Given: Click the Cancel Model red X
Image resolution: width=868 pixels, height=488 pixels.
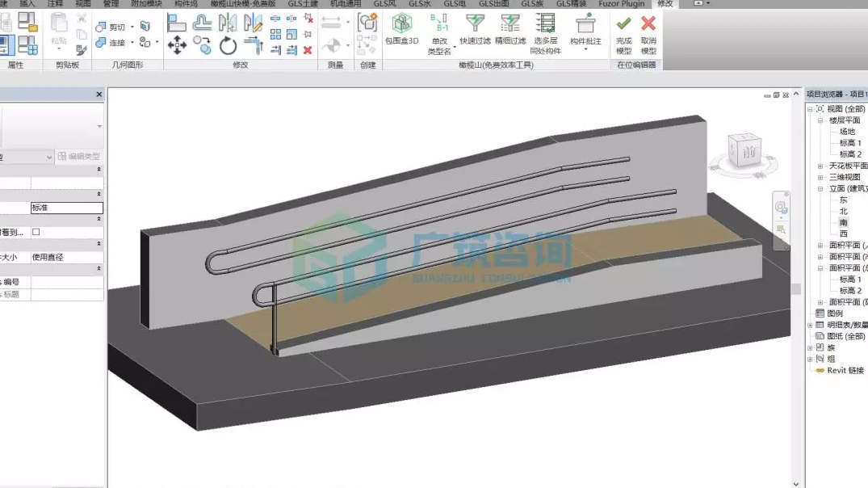Looking at the screenshot, I should pos(648,23).
